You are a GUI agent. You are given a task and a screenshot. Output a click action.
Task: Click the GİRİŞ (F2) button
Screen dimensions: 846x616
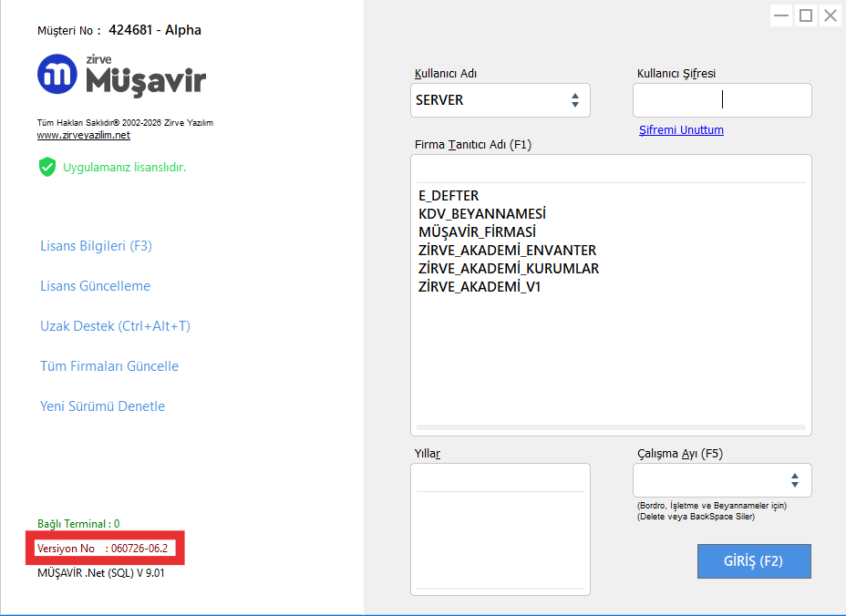(x=754, y=561)
